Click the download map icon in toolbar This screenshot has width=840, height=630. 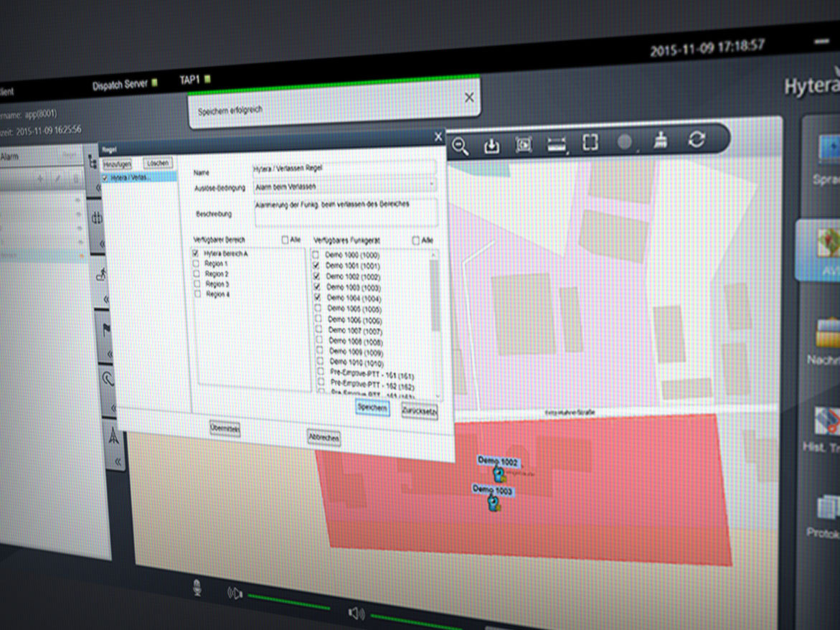(491, 146)
